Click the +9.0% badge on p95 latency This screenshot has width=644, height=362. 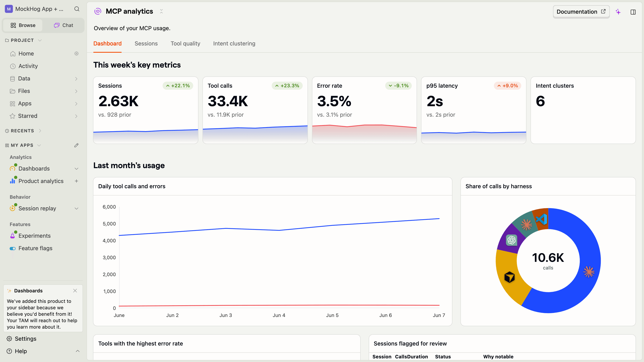(x=508, y=86)
